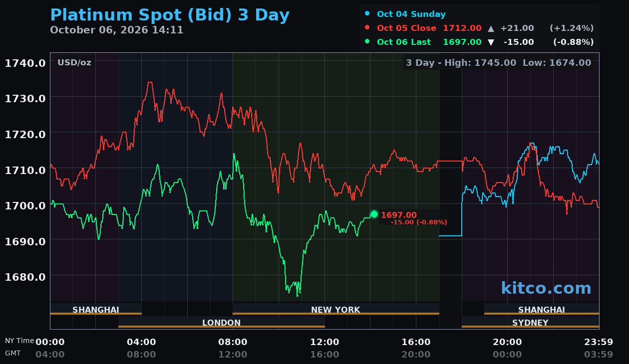Click the 1690.0 y-axis label
The height and width of the screenshot is (364, 629).
click(x=25, y=241)
